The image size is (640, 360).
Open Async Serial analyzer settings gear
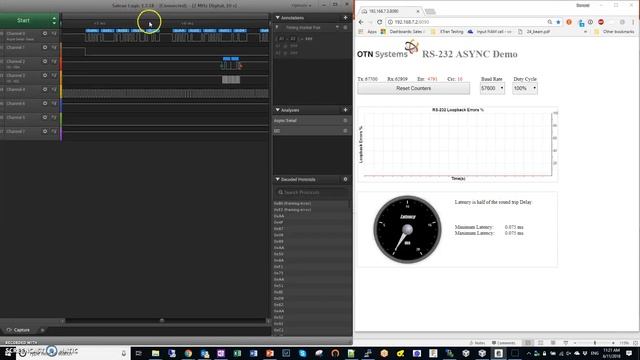345,120
